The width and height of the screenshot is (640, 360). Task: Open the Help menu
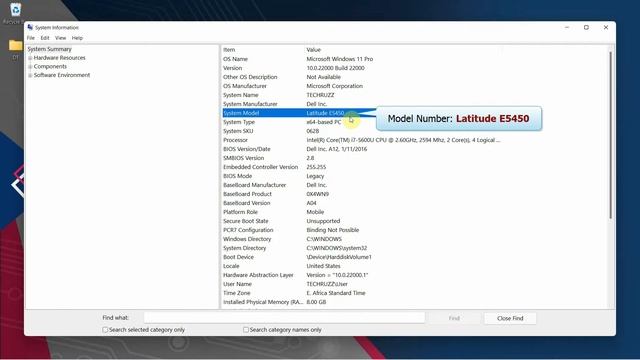(x=77, y=38)
